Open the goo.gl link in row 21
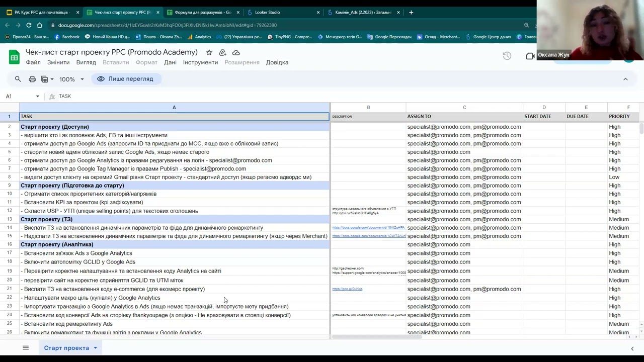The height and width of the screenshot is (362, 644). pyautogui.click(x=347, y=289)
